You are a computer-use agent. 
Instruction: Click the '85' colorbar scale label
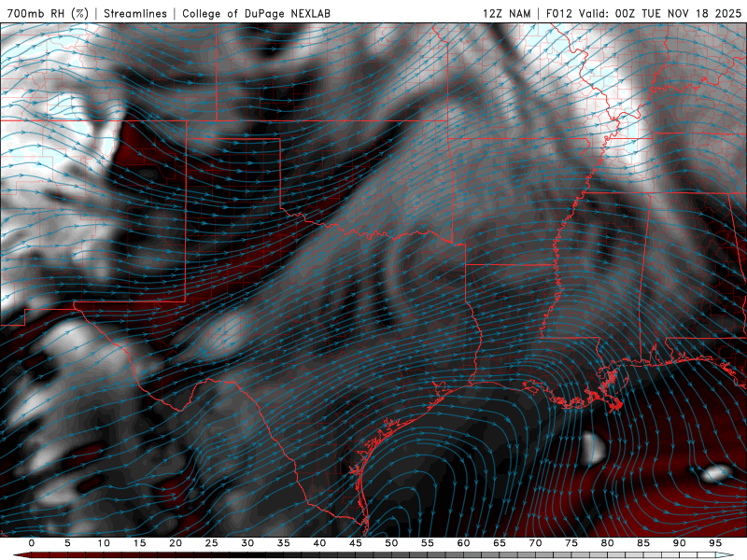(643, 543)
